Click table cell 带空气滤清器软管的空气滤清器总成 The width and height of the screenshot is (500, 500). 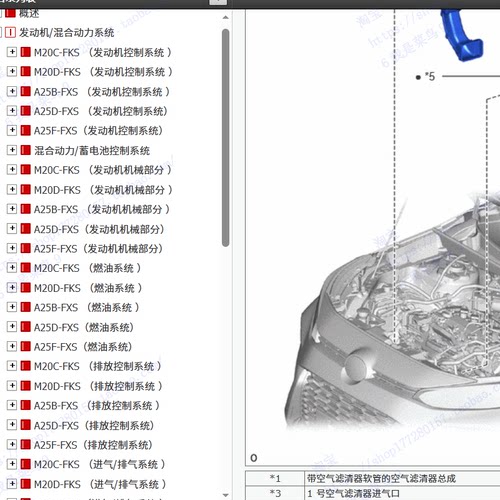(x=402, y=478)
